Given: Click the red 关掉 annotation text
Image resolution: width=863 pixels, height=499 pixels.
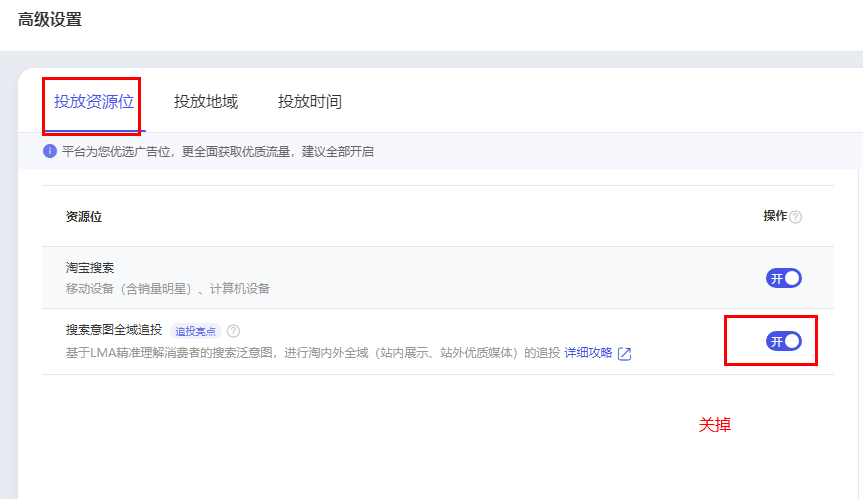Looking at the screenshot, I should point(714,425).
